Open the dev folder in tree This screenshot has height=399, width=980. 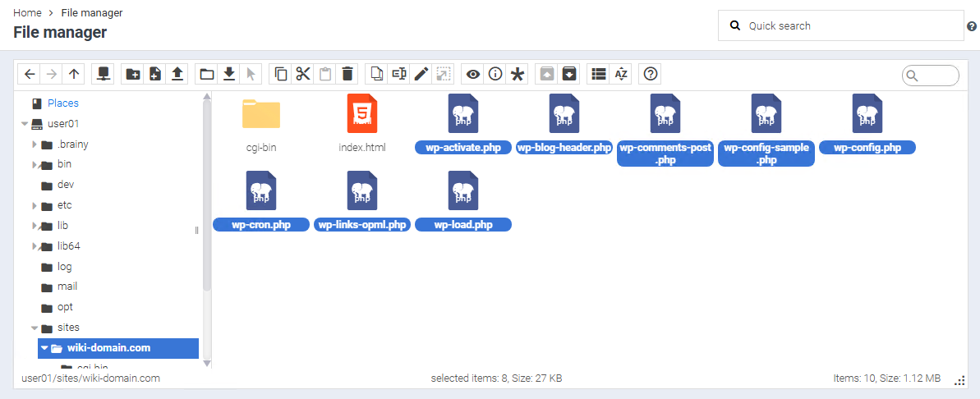pyautogui.click(x=66, y=185)
